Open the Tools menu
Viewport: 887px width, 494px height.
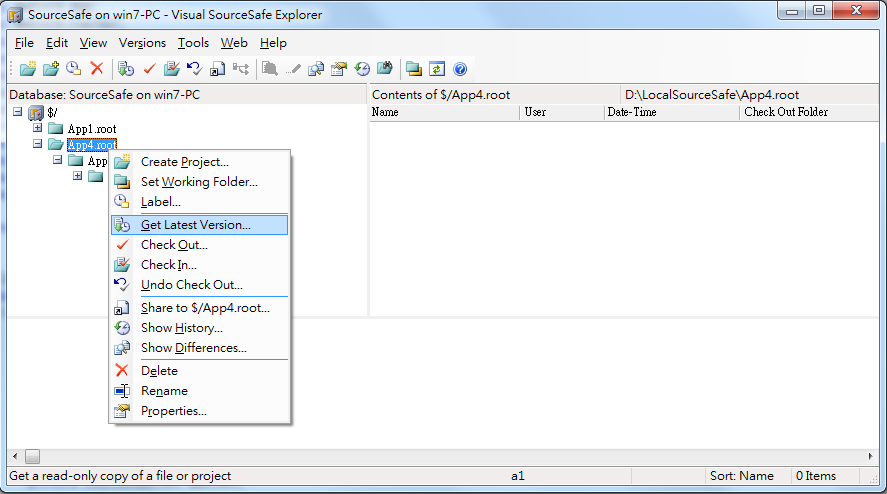[193, 43]
